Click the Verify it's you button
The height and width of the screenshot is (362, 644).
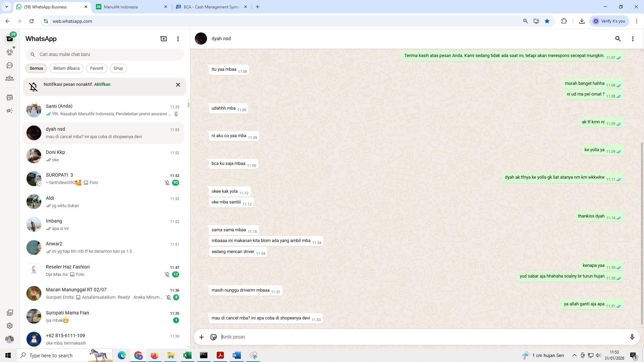coord(609,21)
